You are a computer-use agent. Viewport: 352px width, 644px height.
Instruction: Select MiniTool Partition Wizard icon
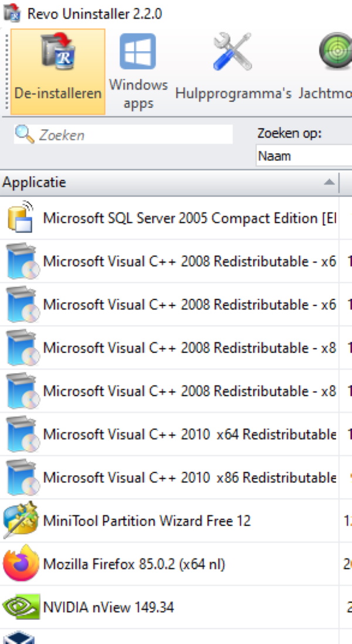pos(21,520)
